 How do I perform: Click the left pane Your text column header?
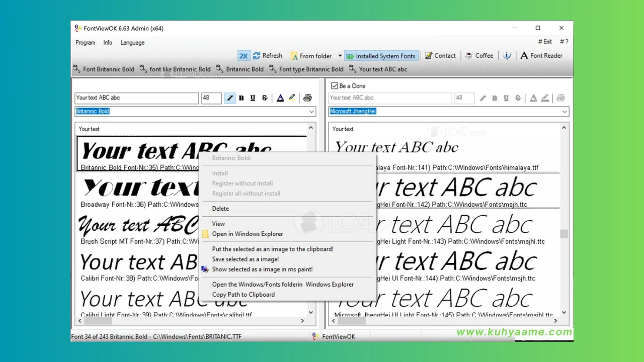pyautogui.click(x=89, y=129)
